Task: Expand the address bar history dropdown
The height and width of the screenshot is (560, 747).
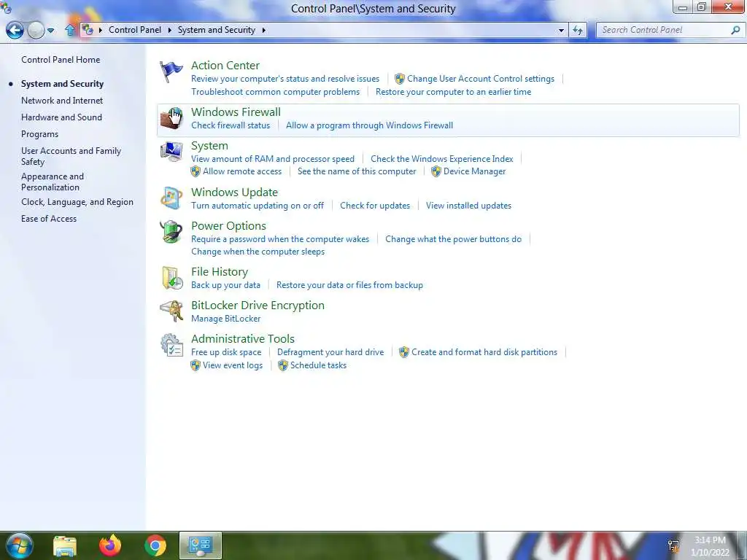Action: (561, 30)
